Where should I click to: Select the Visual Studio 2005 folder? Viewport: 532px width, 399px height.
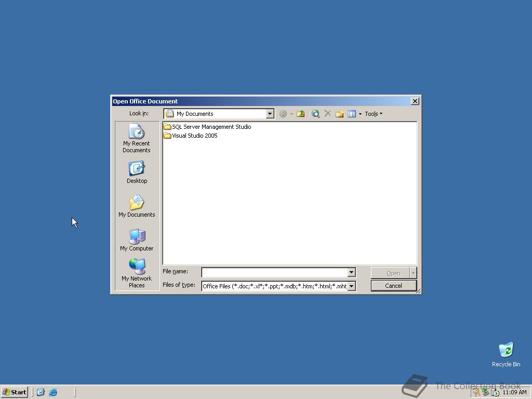tap(190, 136)
